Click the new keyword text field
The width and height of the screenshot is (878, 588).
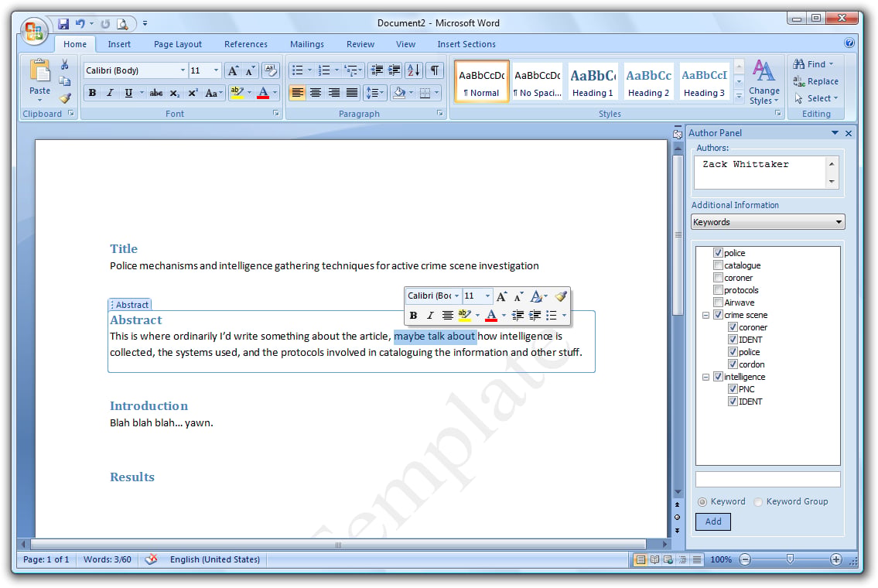click(767, 480)
